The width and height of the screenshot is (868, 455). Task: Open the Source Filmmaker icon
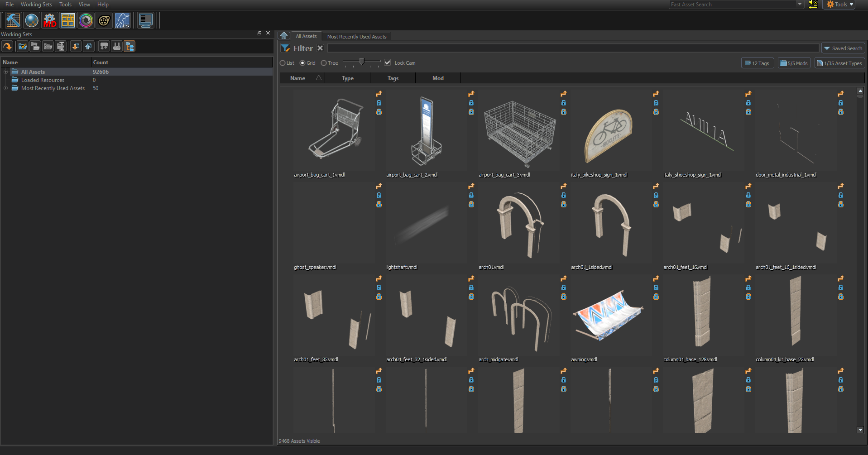click(104, 20)
